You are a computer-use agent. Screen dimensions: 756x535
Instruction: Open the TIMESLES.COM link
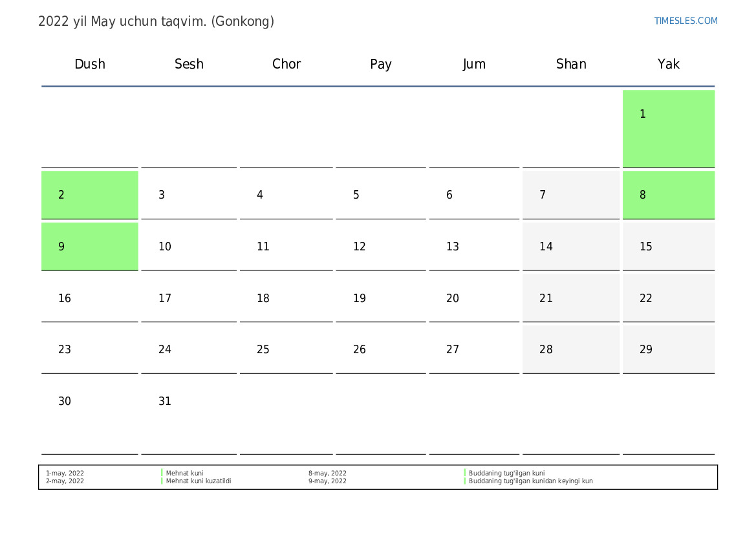(686, 21)
